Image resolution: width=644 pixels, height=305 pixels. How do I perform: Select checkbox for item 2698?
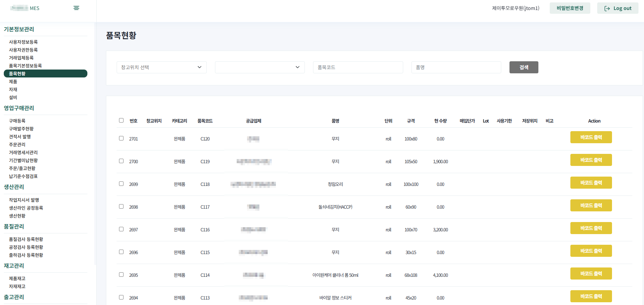(121, 207)
